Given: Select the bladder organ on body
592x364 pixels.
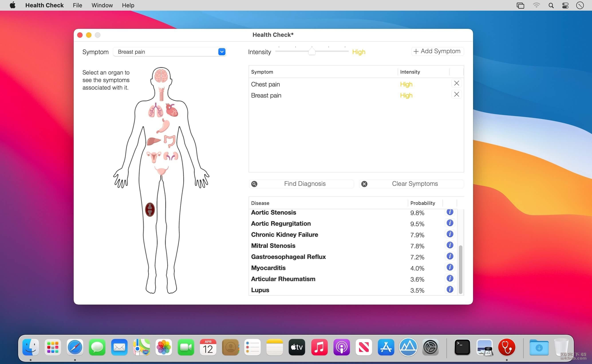Looking at the screenshot, I should [162, 170].
